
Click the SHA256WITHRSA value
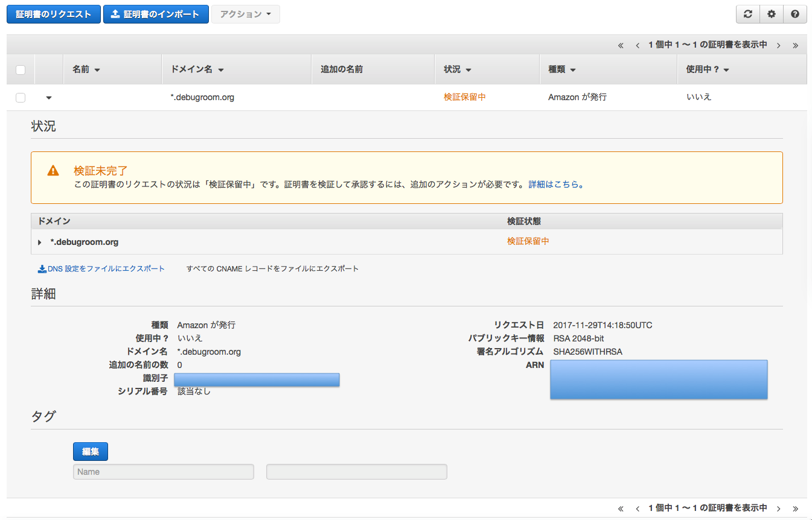[587, 352]
